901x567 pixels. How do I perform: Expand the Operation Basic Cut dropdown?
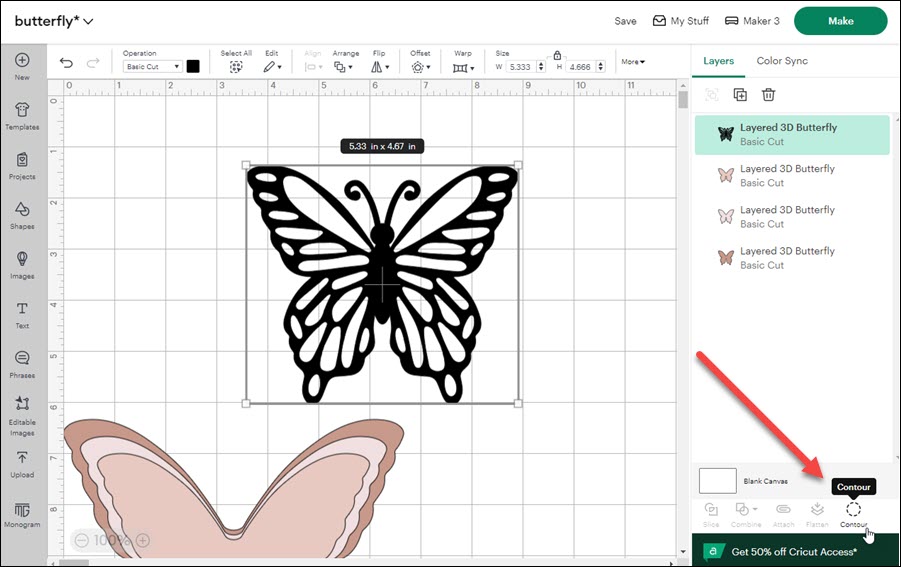pyautogui.click(x=152, y=67)
